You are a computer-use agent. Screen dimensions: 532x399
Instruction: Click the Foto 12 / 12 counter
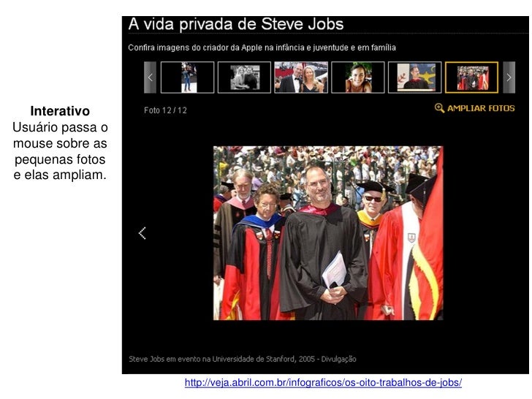coord(165,110)
